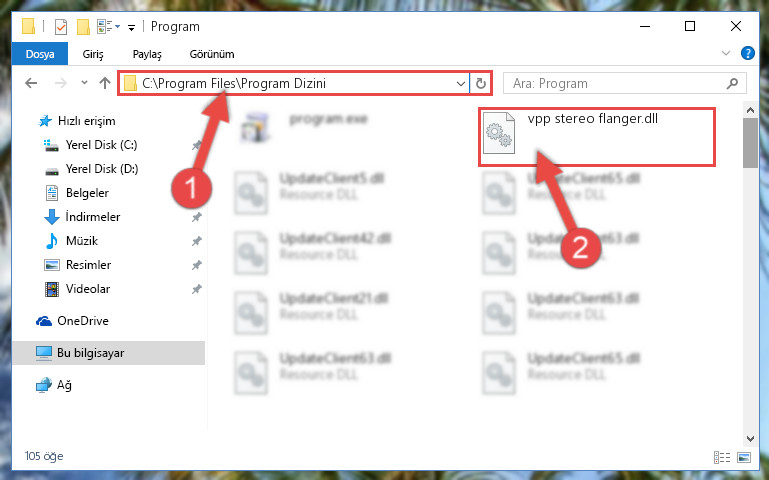The width and height of the screenshot is (769, 480).
Task: Open the help question mark icon
Action: click(x=747, y=53)
